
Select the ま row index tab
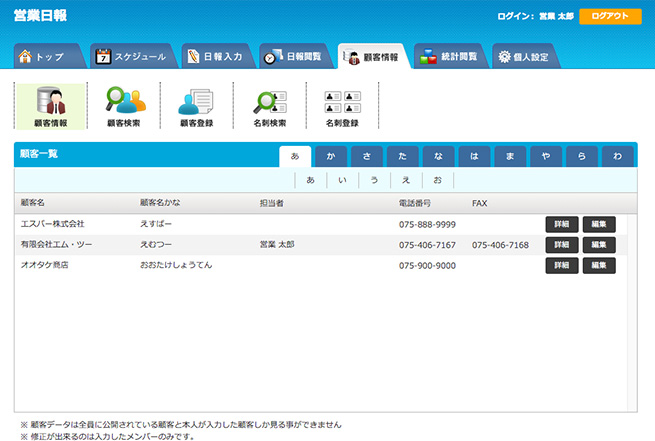(x=510, y=156)
